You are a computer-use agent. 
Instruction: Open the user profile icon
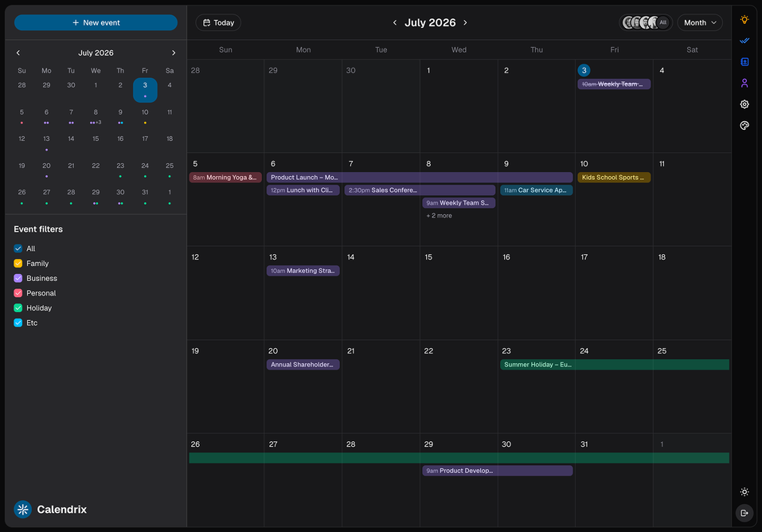pos(744,83)
